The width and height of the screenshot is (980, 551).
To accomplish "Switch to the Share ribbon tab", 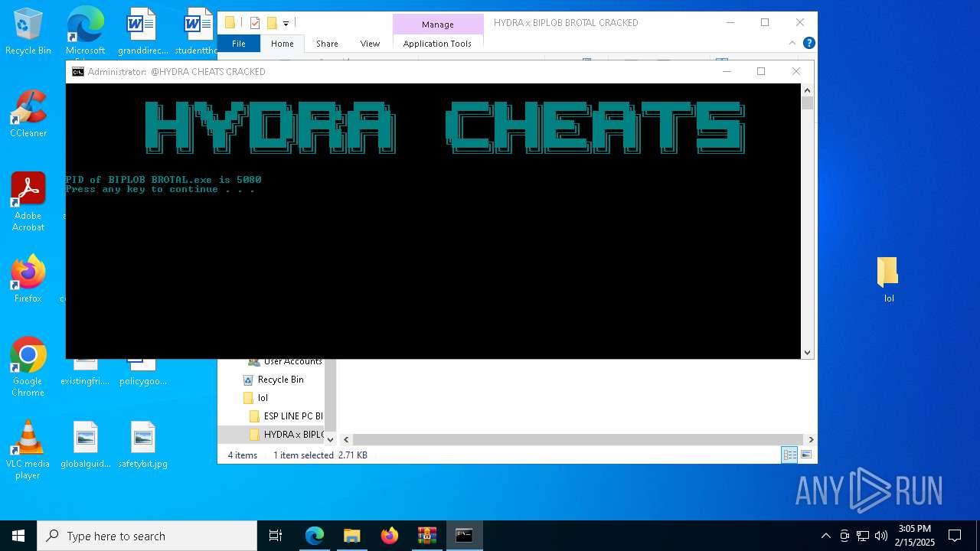I will point(327,44).
